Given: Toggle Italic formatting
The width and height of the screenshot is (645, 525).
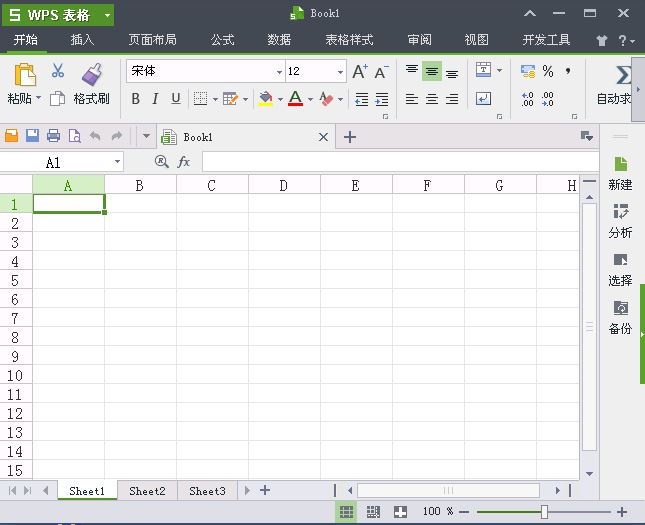Looking at the screenshot, I should (155, 99).
